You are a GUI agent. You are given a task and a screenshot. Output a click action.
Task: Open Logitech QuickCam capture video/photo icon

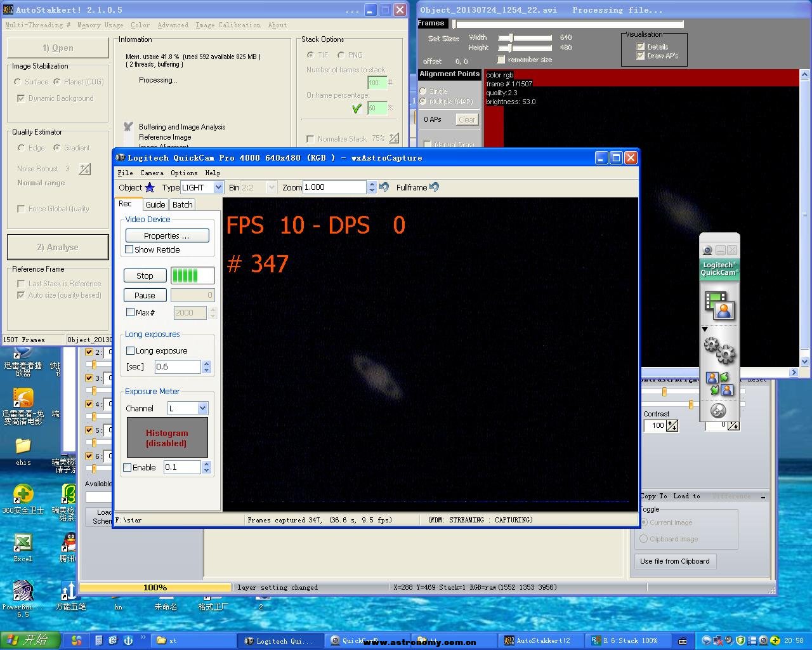click(x=719, y=305)
